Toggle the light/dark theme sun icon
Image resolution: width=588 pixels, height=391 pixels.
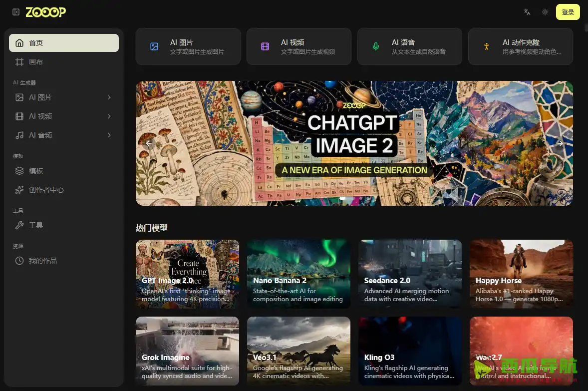pos(545,12)
